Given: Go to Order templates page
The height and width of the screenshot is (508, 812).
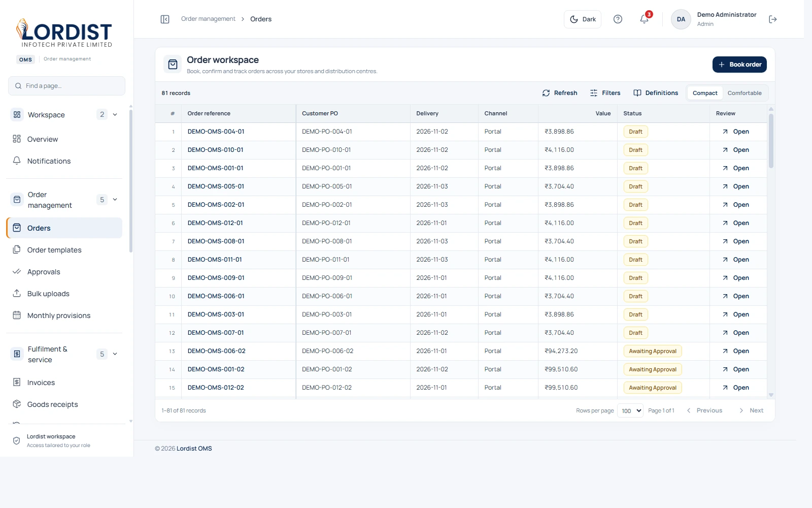Looking at the screenshot, I should tap(64, 250).
